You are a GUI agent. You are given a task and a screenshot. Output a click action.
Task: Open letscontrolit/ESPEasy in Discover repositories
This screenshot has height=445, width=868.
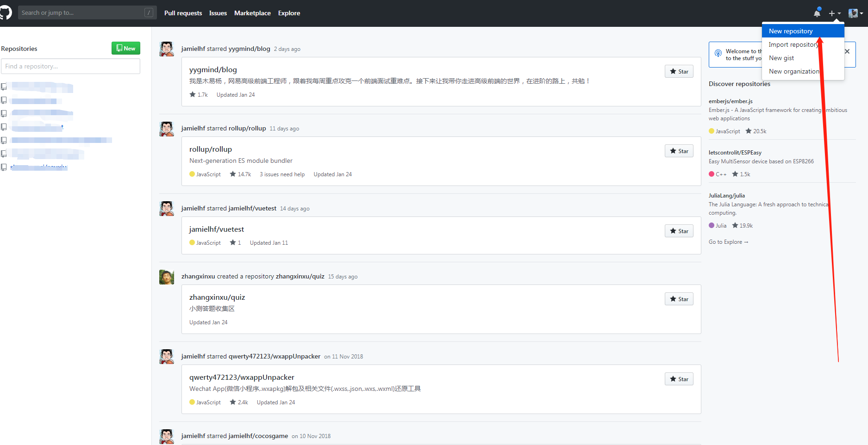(735, 152)
